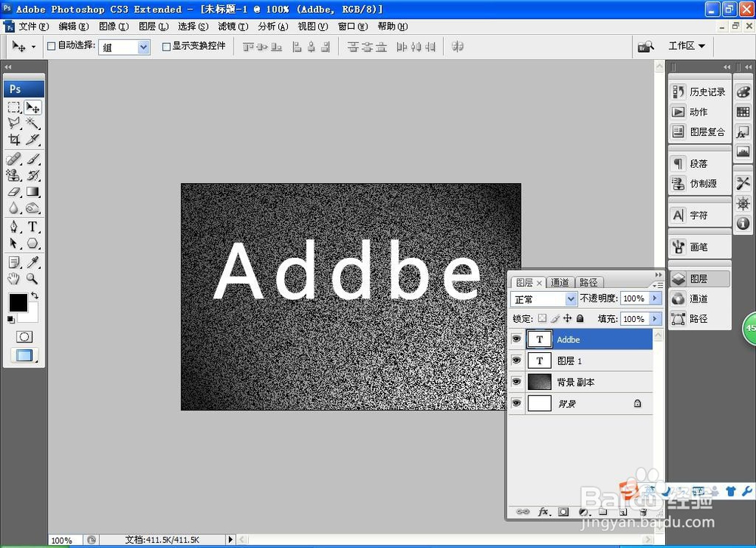Screen dimensions: 756x548
Task: Open the layers panel options menu
Action: pyautogui.click(x=658, y=285)
